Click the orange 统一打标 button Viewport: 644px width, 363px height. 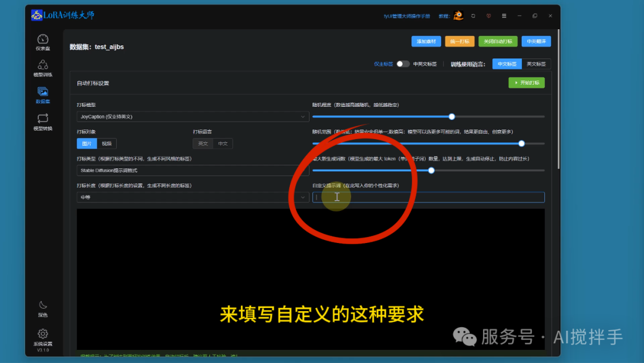point(460,42)
